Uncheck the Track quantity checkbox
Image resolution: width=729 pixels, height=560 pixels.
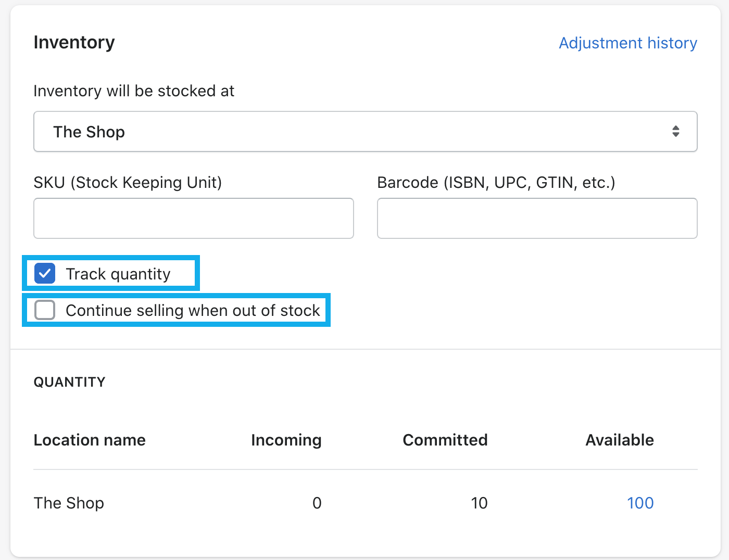pyautogui.click(x=45, y=273)
